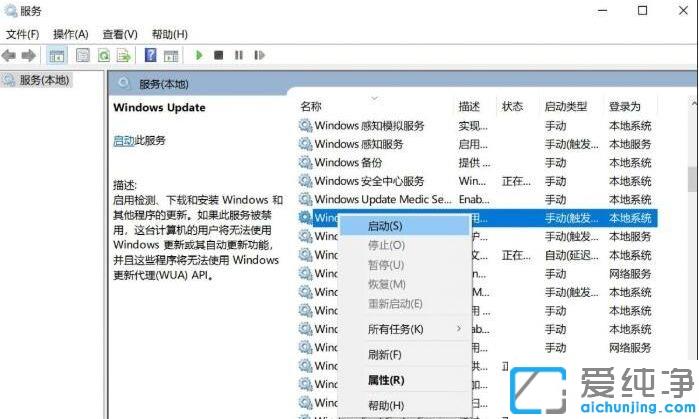Select Windows Update Medic Se... row
699x419 pixels.
(477, 199)
